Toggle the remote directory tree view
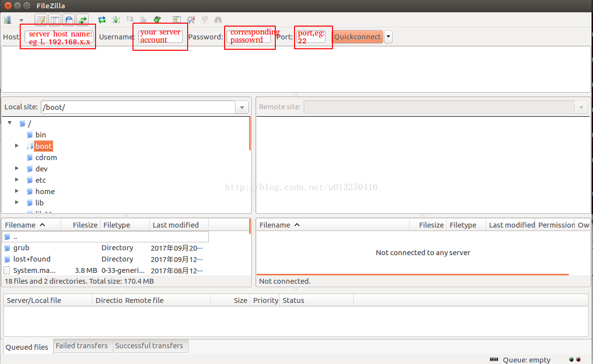 pyautogui.click(x=69, y=20)
